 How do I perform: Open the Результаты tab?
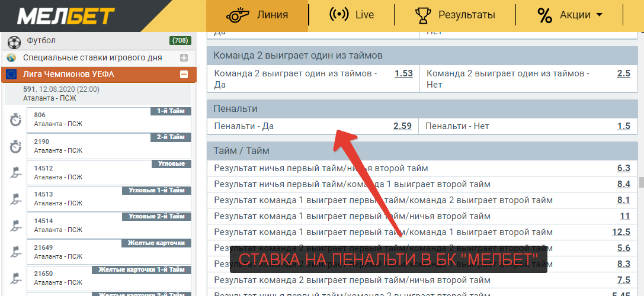(x=455, y=15)
